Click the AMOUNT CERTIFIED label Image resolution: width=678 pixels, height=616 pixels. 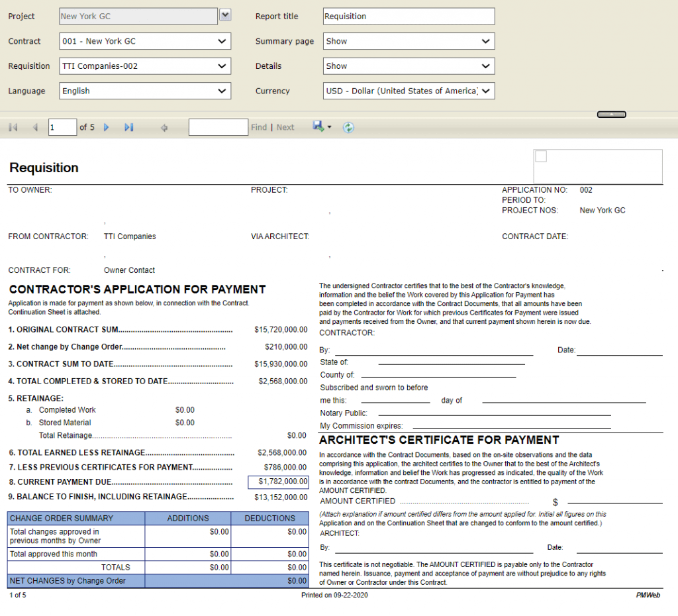coord(358,501)
